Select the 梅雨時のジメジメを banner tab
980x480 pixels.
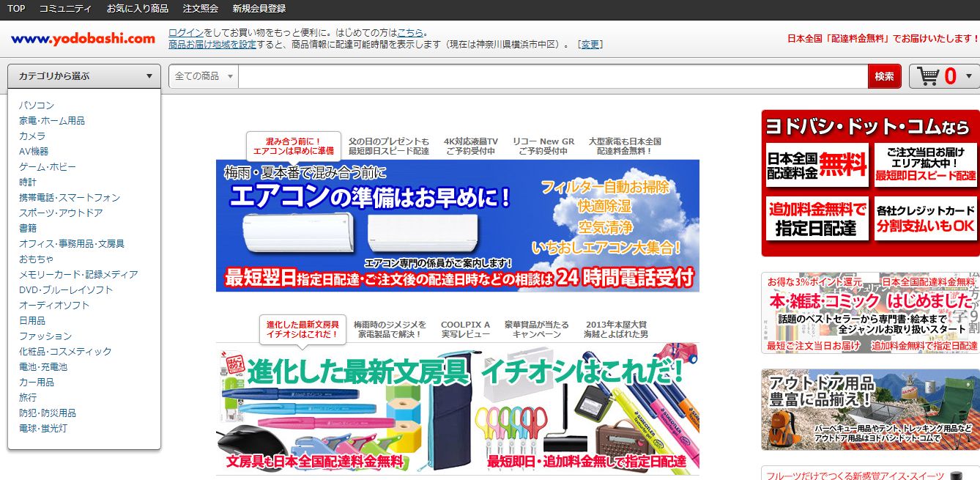point(390,329)
